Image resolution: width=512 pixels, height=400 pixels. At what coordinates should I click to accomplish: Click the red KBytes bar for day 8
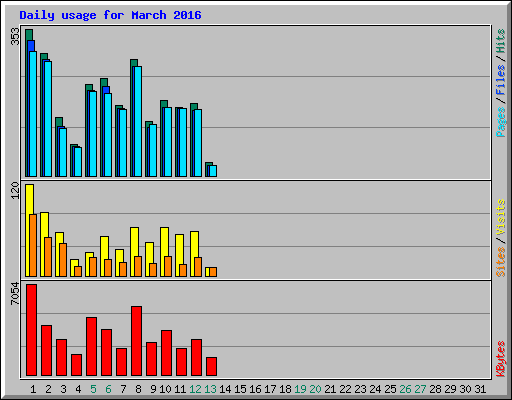click(136, 341)
